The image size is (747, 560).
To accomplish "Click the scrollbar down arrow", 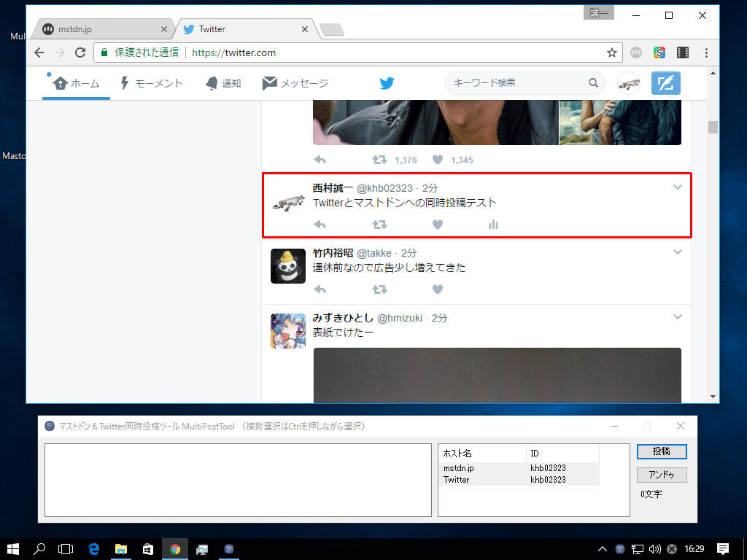I will tap(713, 396).
